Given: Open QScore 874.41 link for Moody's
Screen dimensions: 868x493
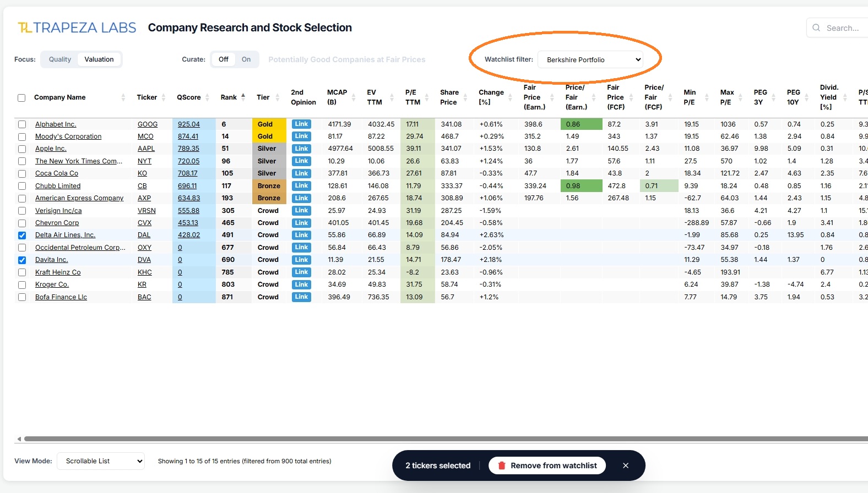Looking at the screenshot, I should pyautogui.click(x=188, y=136).
